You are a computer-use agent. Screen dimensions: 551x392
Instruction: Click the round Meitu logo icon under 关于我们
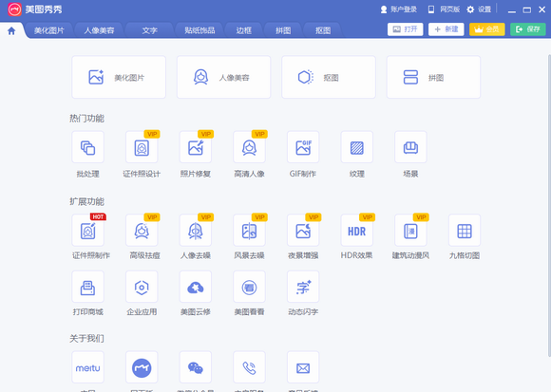tap(142, 367)
